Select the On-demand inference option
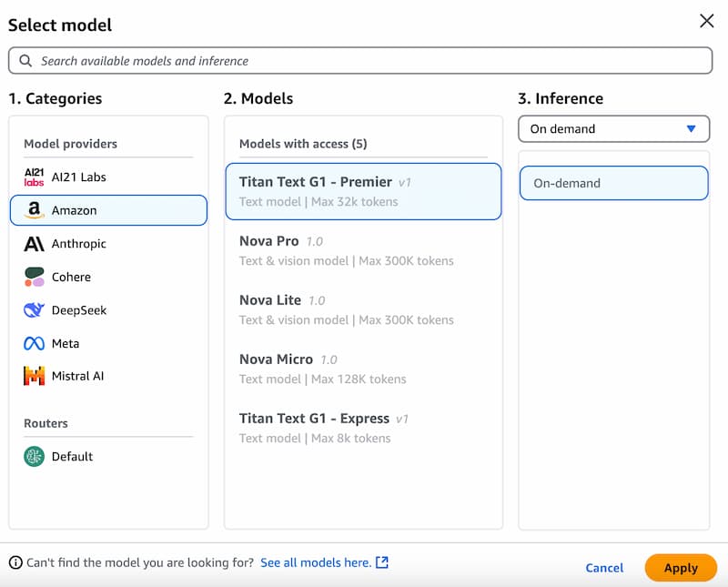Image resolution: width=728 pixels, height=587 pixels. point(613,182)
